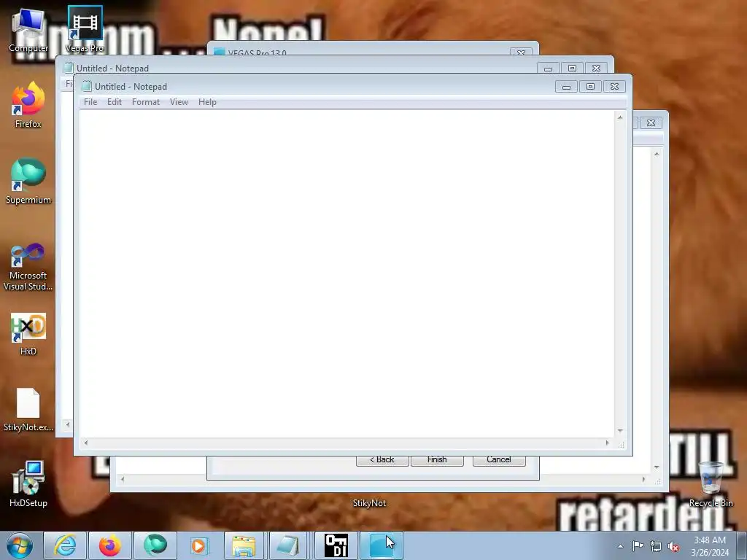Viewport: 747px width, 560px height.
Task: Open the Computer desktop icon
Action: coord(28,29)
